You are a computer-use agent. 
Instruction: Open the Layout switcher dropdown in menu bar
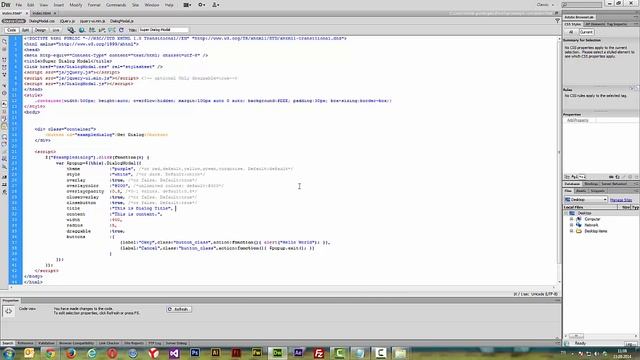click(x=187, y=5)
